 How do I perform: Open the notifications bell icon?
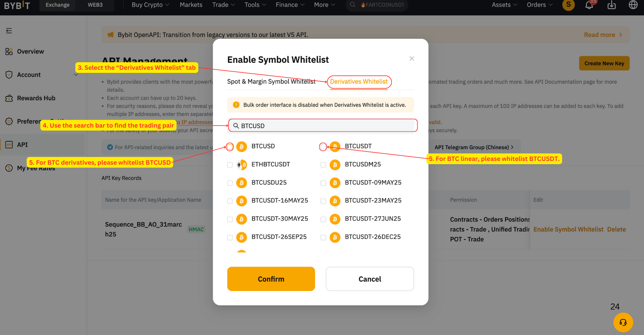coord(589,5)
